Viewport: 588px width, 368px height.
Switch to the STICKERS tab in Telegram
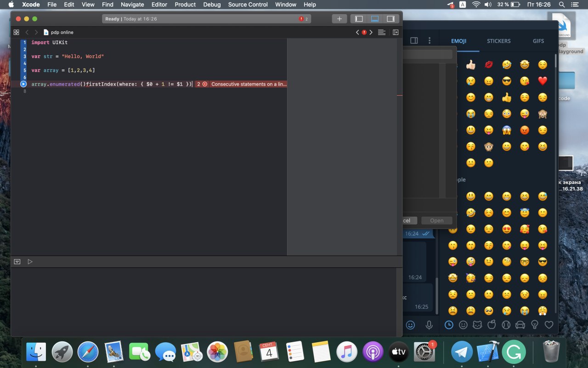pyautogui.click(x=499, y=41)
